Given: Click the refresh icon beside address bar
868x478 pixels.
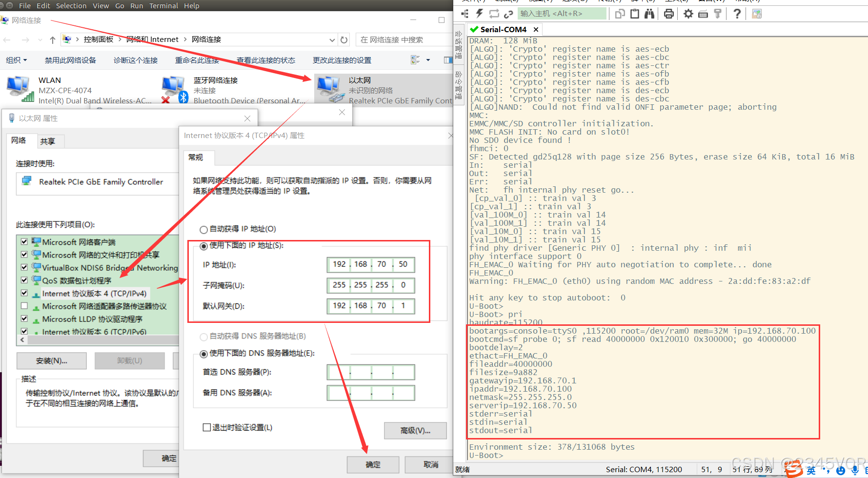Looking at the screenshot, I should (344, 40).
